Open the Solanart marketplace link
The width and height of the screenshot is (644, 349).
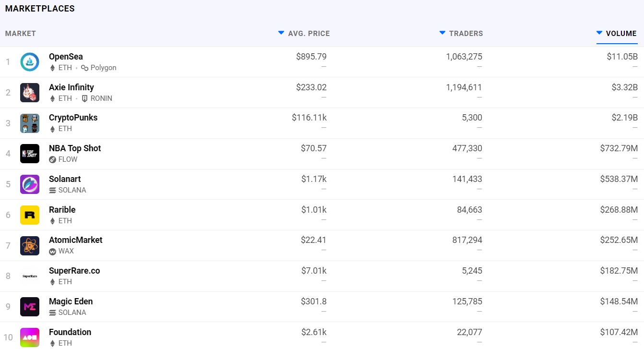click(65, 179)
